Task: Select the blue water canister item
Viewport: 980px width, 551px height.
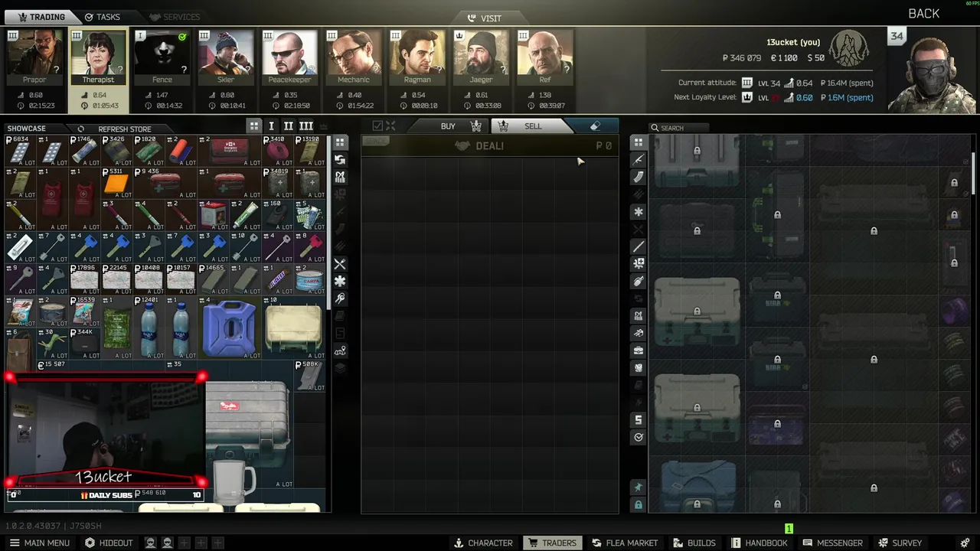Action: click(229, 328)
